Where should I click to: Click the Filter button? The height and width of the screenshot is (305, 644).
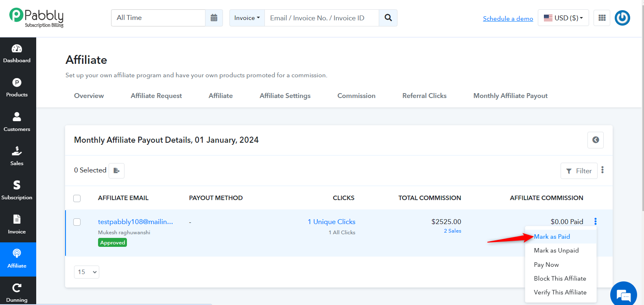(579, 171)
